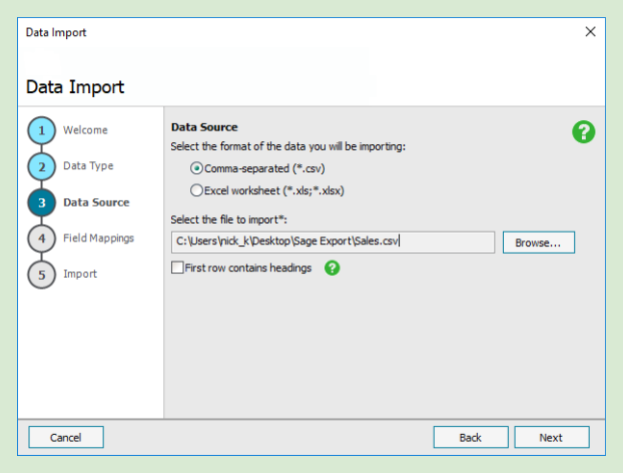This screenshot has width=623, height=473.
Task: Choose the Excel worksheet format option
Action: [196, 190]
